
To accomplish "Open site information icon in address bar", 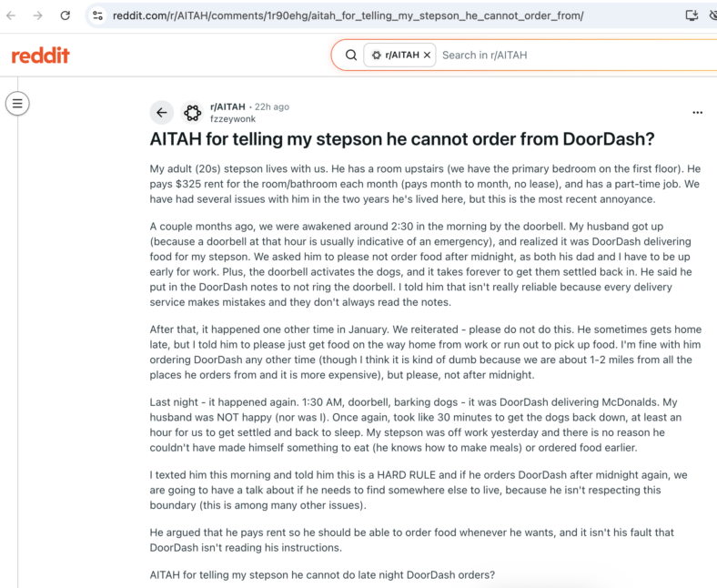I will point(97,15).
